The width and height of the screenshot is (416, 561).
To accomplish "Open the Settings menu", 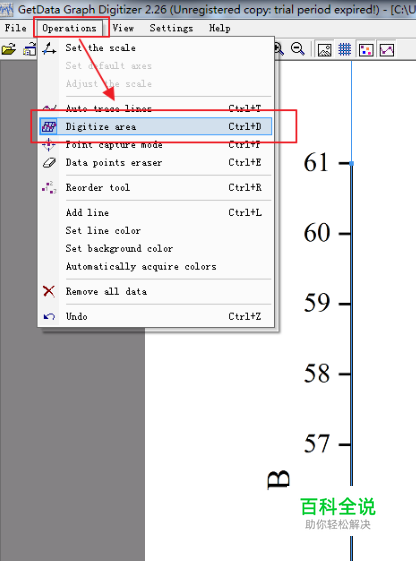I will click(x=171, y=28).
